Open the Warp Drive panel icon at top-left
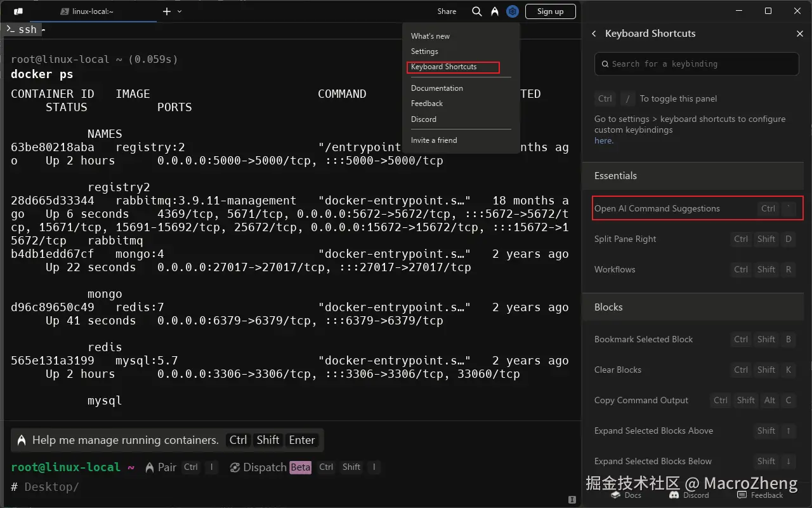This screenshot has height=508, width=812. [18, 11]
